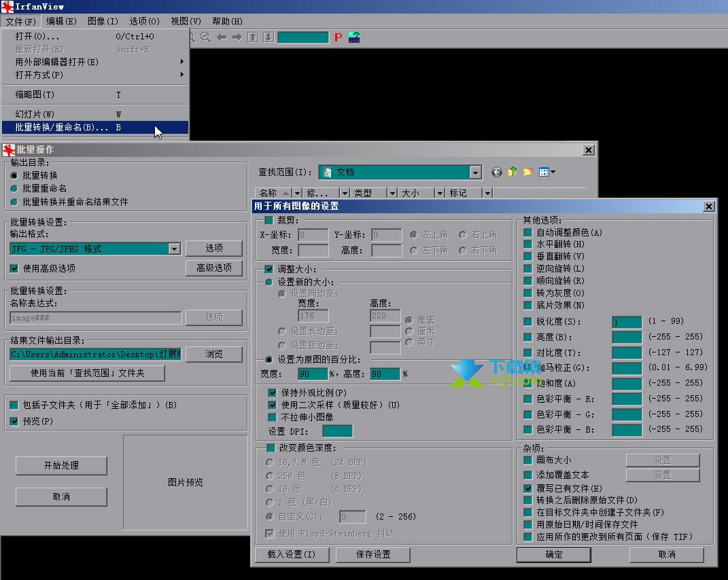Click 高级选项 button

click(214, 268)
